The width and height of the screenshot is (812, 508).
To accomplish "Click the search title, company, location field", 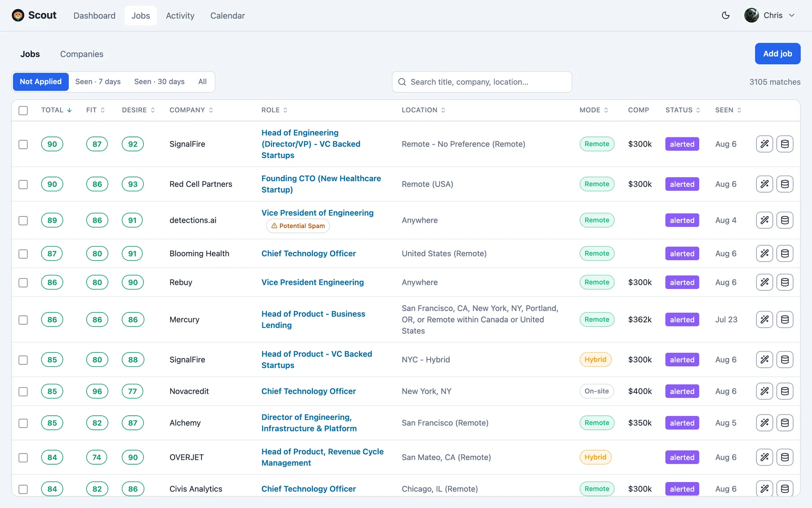I will click(x=482, y=82).
